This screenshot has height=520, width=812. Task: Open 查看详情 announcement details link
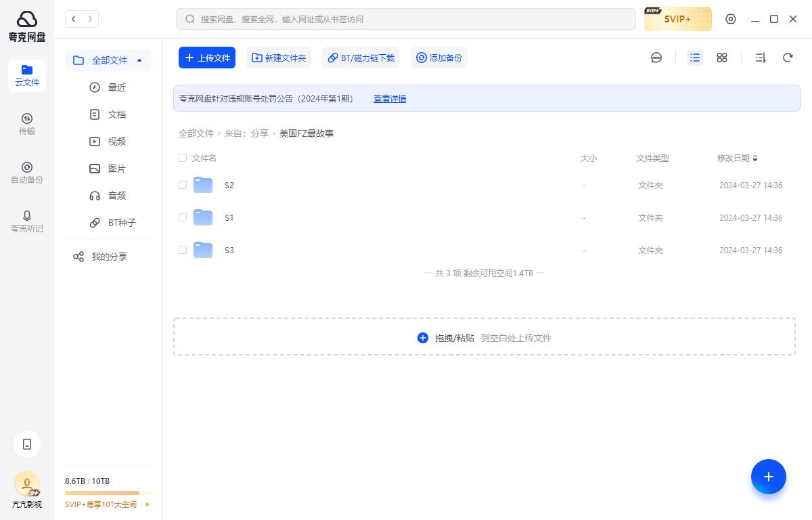pos(390,99)
